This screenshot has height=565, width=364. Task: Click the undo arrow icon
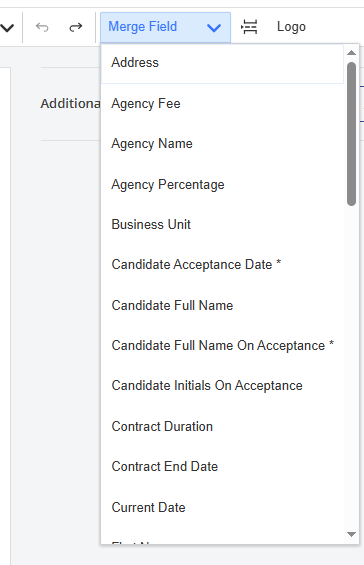[42, 27]
